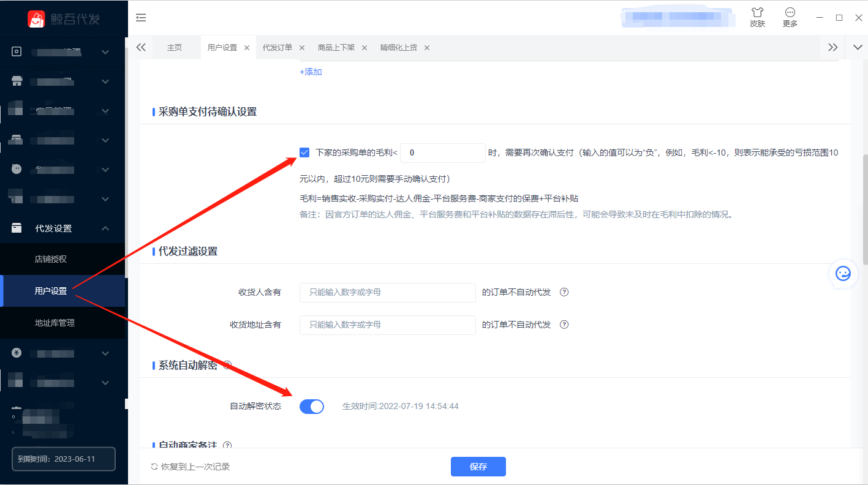The height and width of the screenshot is (485, 868).
Task: Open the 更多 more options icon
Action: click(x=790, y=12)
